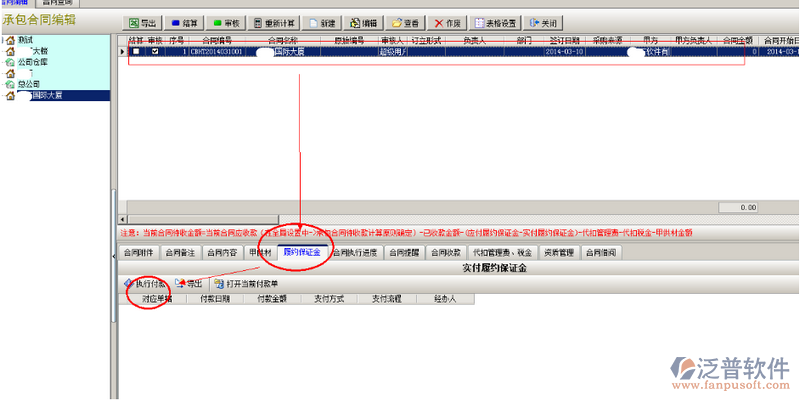The width and height of the screenshot is (800, 401).
Task: Click the 重新计算 recalculate button
Action: click(274, 23)
